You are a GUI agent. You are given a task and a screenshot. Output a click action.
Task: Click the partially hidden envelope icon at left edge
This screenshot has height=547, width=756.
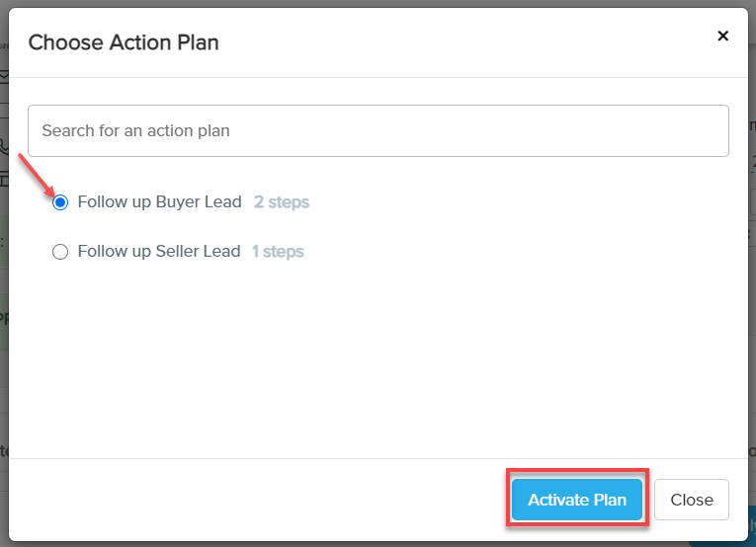(x=3, y=76)
